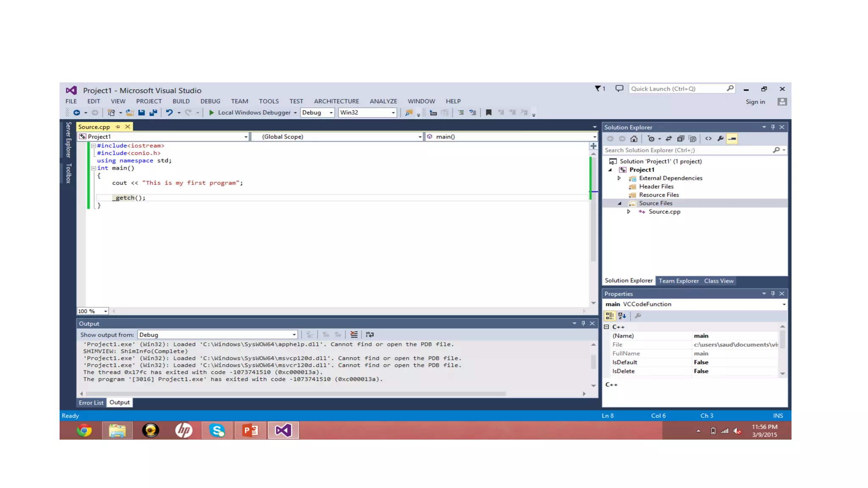Click the Sign in link
The height and width of the screenshot is (488, 868).
point(755,102)
